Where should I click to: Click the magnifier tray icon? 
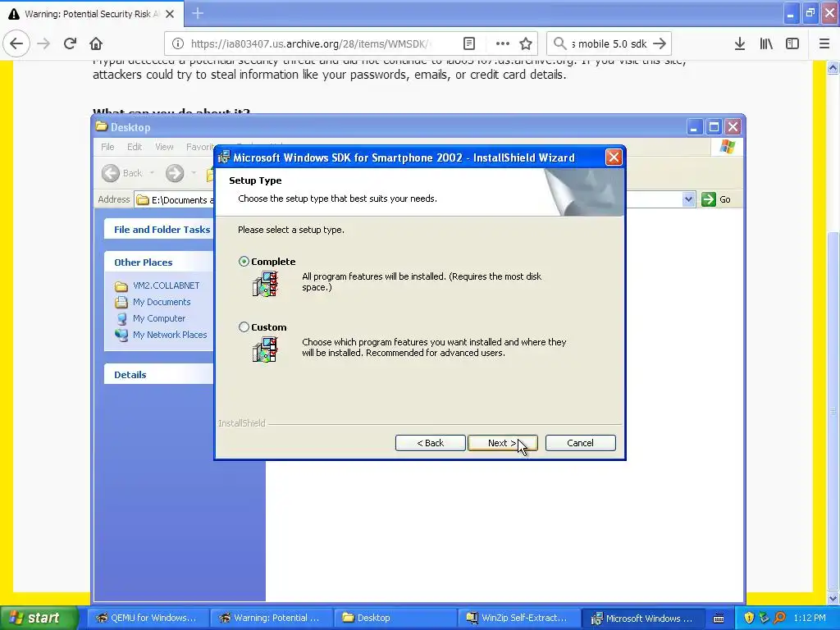click(x=779, y=618)
